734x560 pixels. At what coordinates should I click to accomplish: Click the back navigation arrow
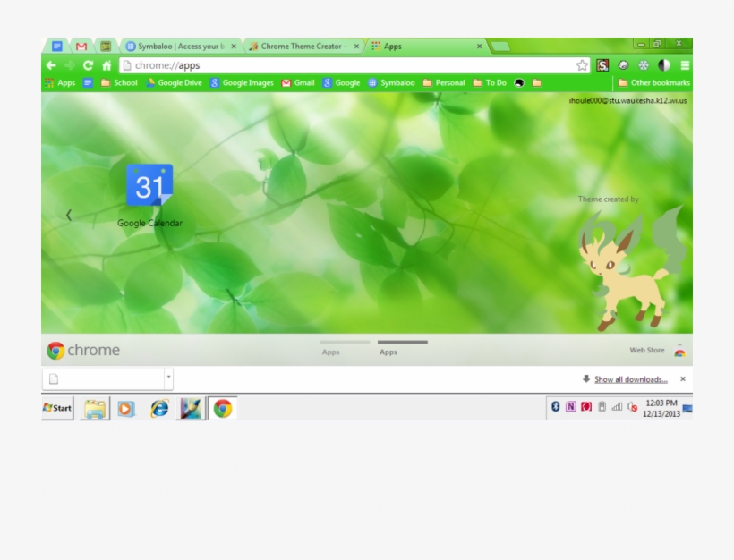[x=51, y=64]
